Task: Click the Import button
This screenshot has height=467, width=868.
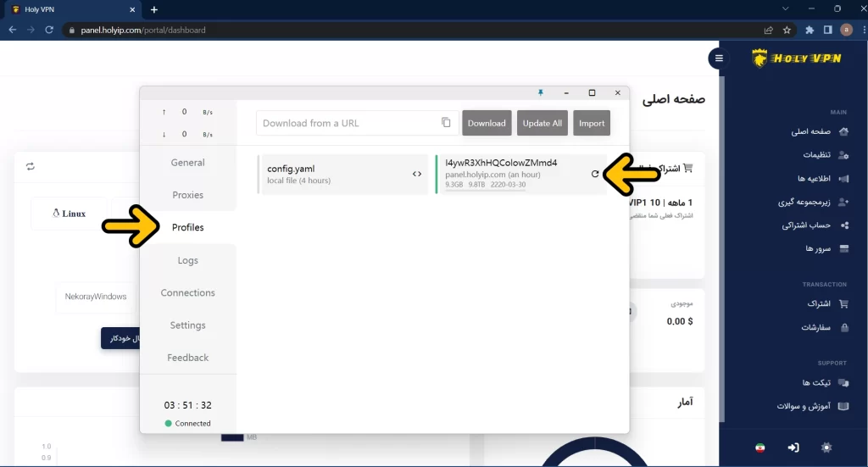Action: pyautogui.click(x=592, y=123)
